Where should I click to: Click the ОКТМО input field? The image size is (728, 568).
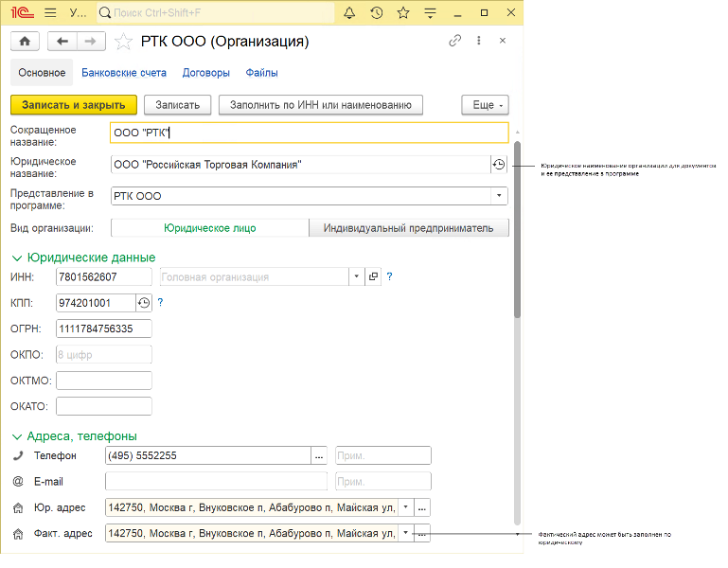pos(104,381)
